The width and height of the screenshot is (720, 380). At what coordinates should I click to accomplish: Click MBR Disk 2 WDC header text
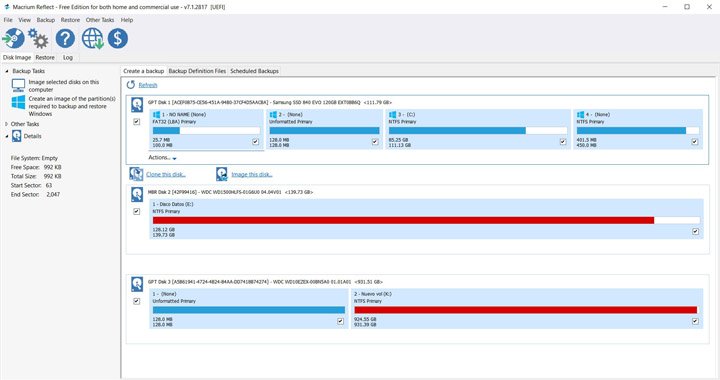(x=231, y=192)
